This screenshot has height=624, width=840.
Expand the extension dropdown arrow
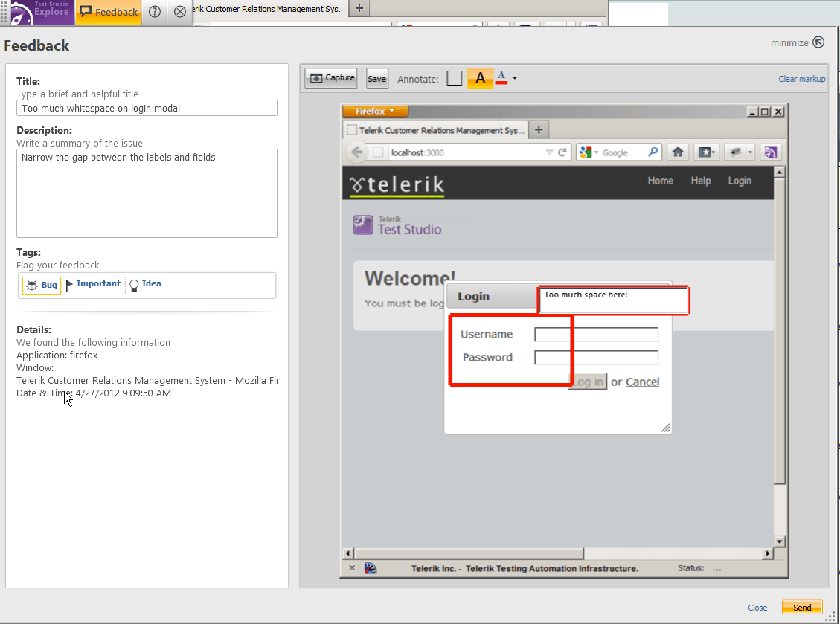point(750,152)
